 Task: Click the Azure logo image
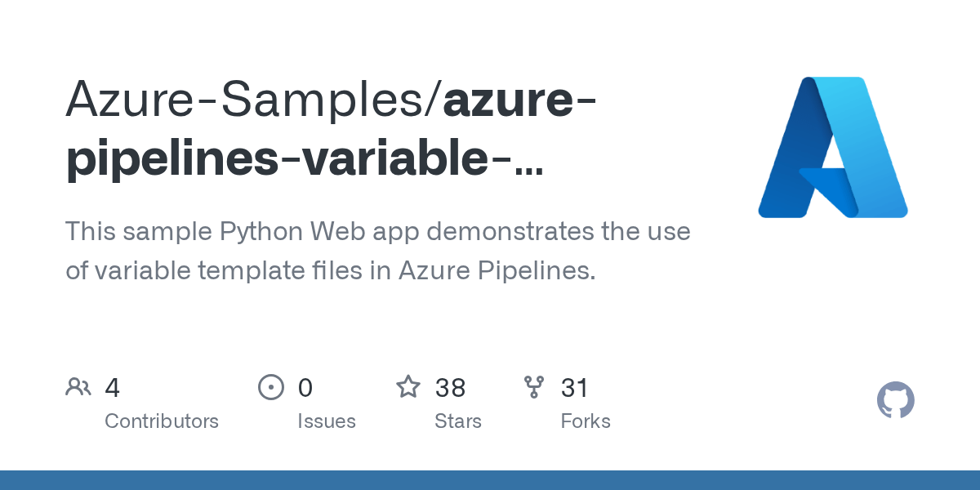click(x=832, y=147)
